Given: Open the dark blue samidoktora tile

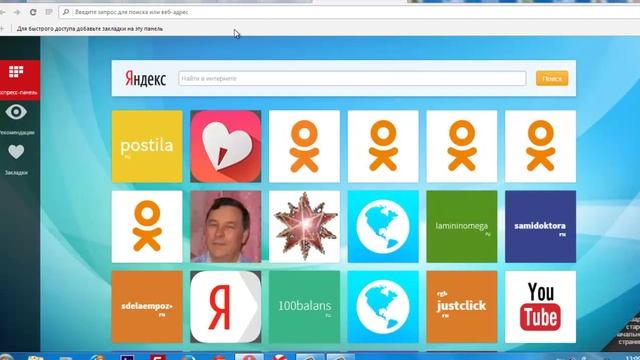Looking at the screenshot, I should [540, 227].
